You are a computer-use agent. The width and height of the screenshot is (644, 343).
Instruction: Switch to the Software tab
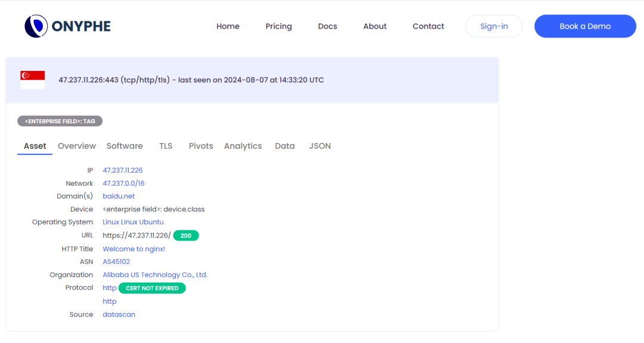pyautogui.click(x=125, y=146)
